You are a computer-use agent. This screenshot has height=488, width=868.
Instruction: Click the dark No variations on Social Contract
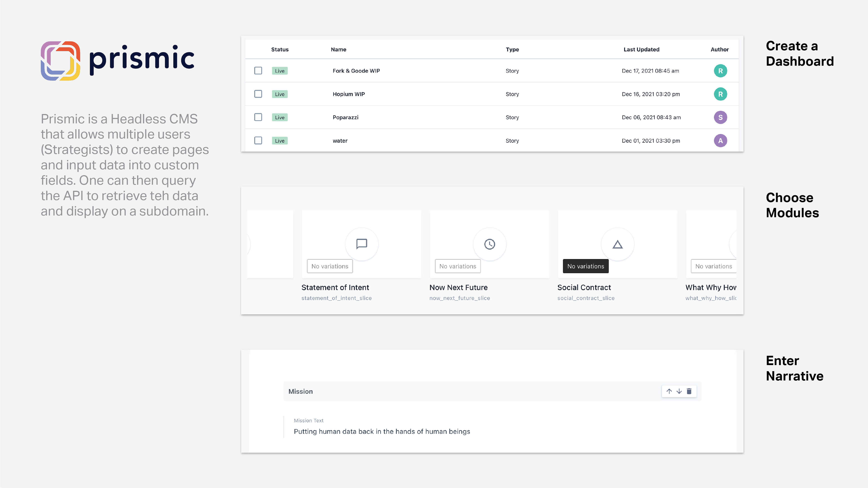(586, 266)
